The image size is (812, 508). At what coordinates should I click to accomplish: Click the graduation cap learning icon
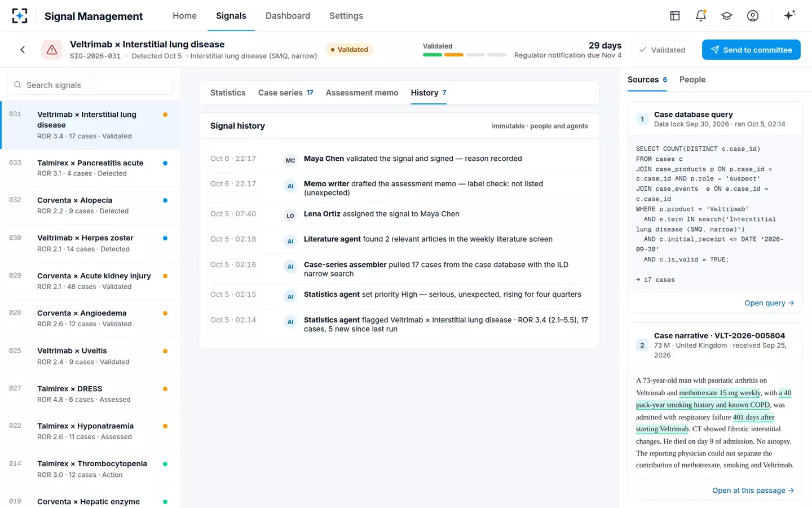(726, 16)
